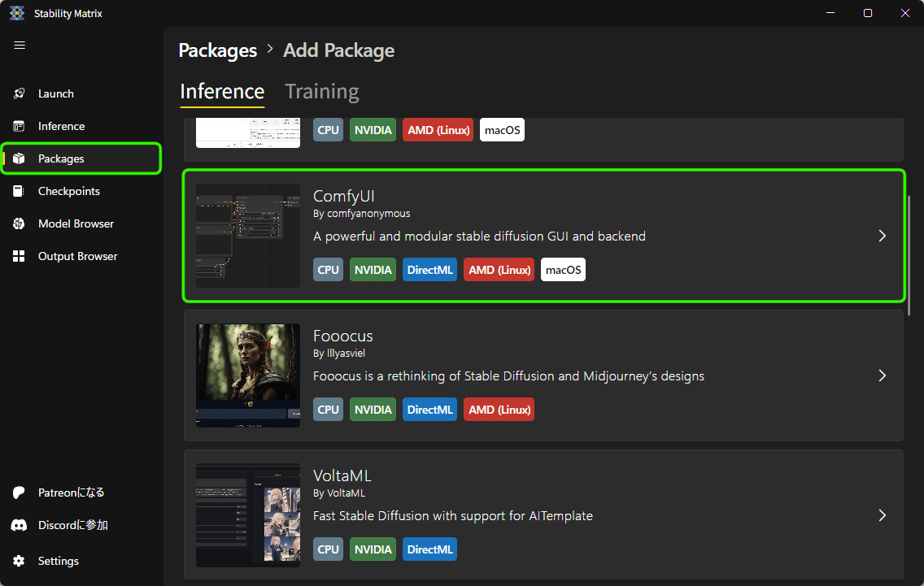Image resolution: width=924 pixels, height=586 pixels.
Task: Select the Inference tab
Action: coord(222,92)
